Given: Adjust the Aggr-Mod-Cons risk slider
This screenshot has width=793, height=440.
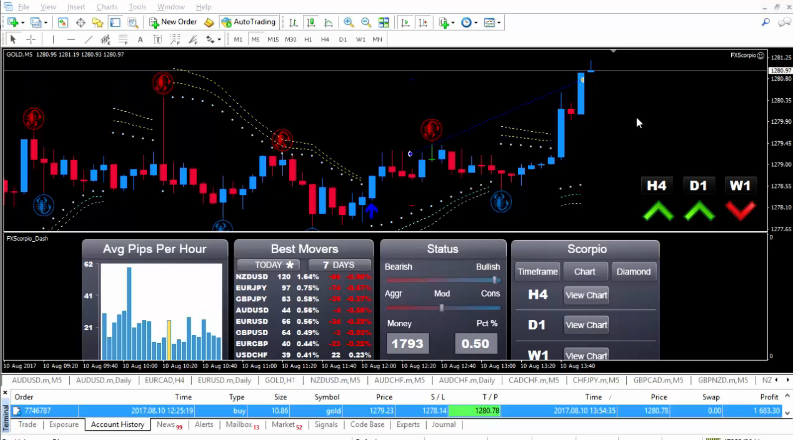Looking at the screenshot, I should (x=443, y=308).
